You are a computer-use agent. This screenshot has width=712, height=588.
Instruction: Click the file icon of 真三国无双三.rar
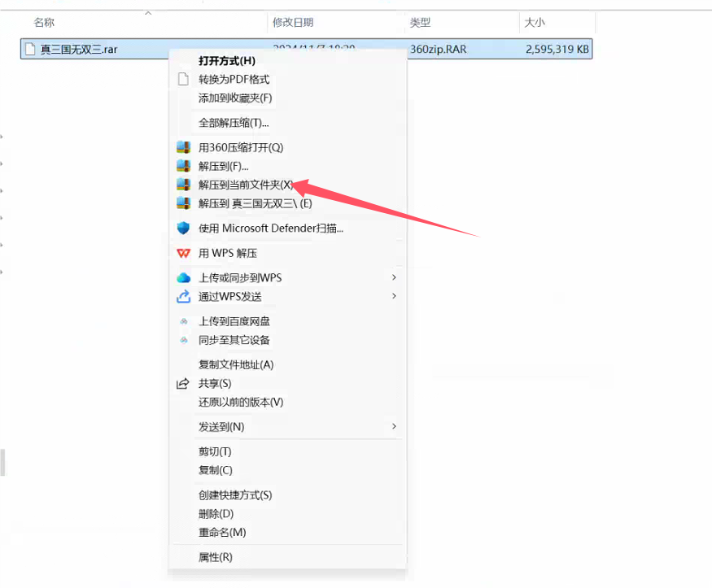tap(30, 49)
